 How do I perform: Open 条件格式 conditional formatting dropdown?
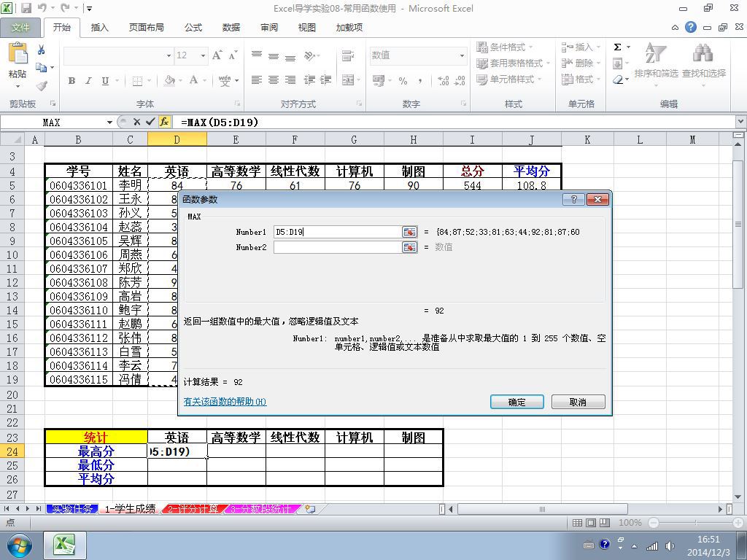tap(505, 47)
